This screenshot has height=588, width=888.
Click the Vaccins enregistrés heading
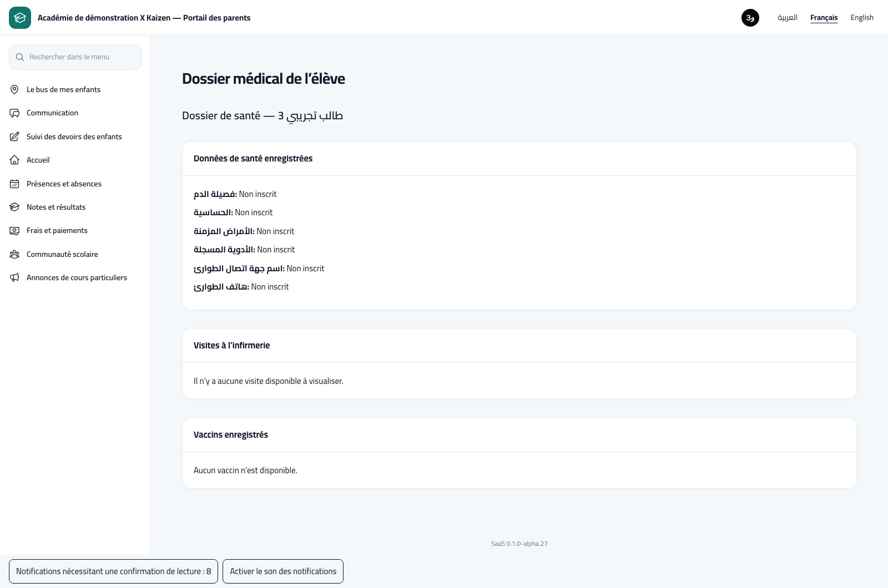231,435
